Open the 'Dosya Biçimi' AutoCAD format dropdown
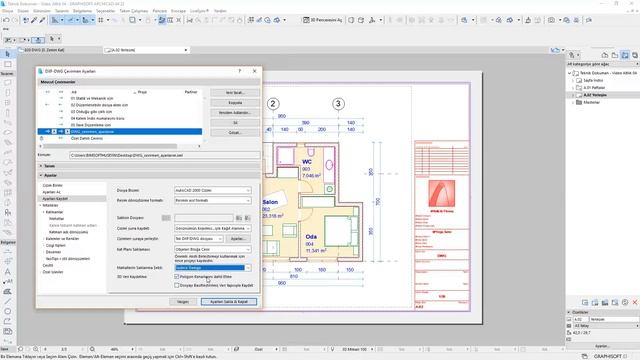 tap(213, 191)
